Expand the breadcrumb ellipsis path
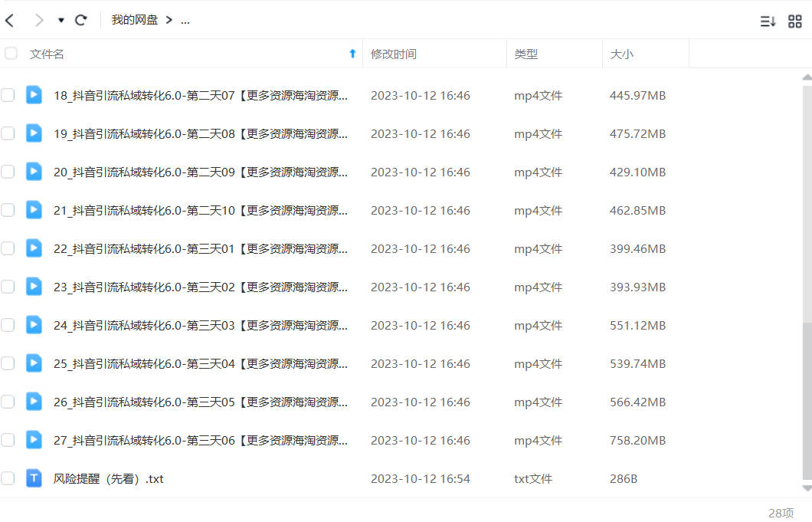 [185, 21]
